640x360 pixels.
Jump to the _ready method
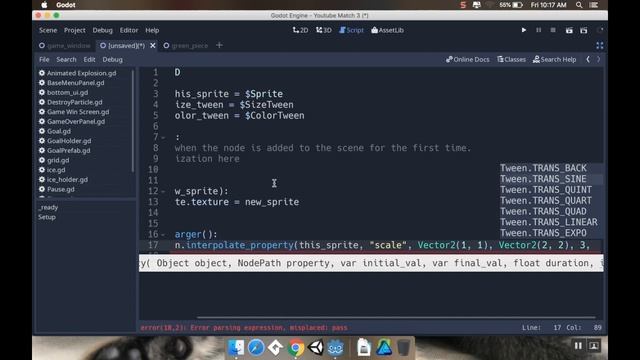(x=48, y=207)
